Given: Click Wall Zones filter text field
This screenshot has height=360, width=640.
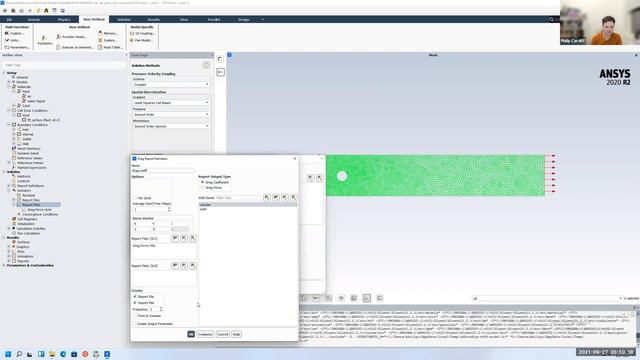Looking at the screenshot, I should coord(238,198).
